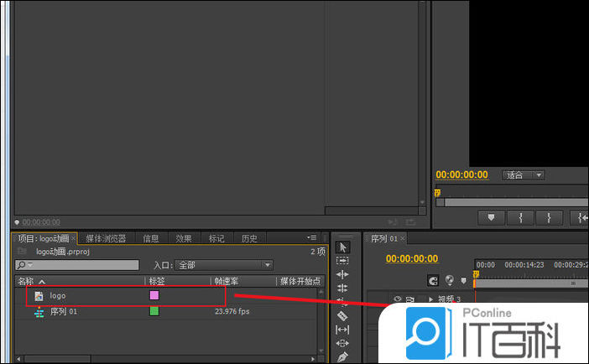Switch to the 效果 tab
The height and width of the screenshot is (364, 589).
point(183,239)
